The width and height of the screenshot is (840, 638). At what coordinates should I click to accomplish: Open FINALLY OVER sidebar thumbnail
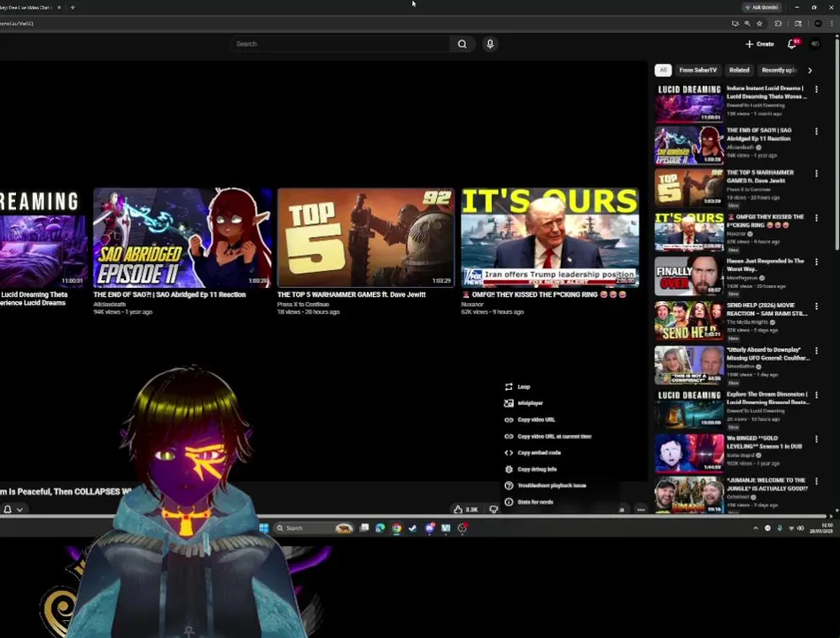point(689,276)
